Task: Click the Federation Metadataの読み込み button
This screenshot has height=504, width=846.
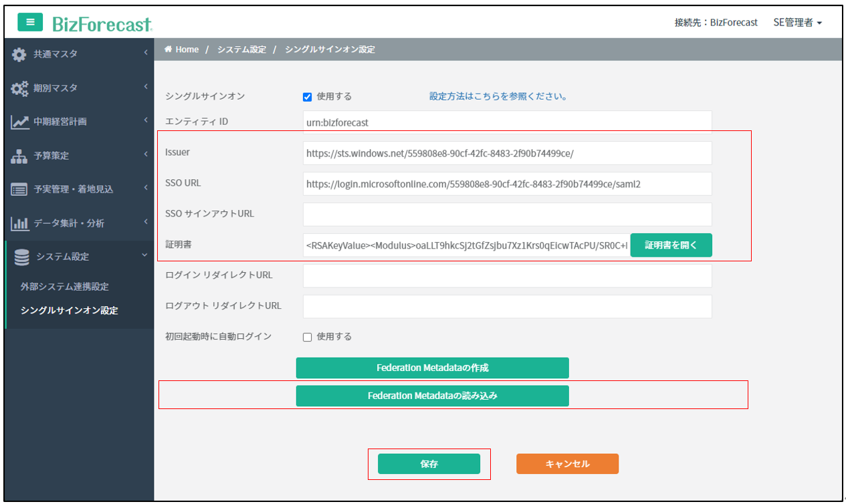Action: [x=432, y=396]
